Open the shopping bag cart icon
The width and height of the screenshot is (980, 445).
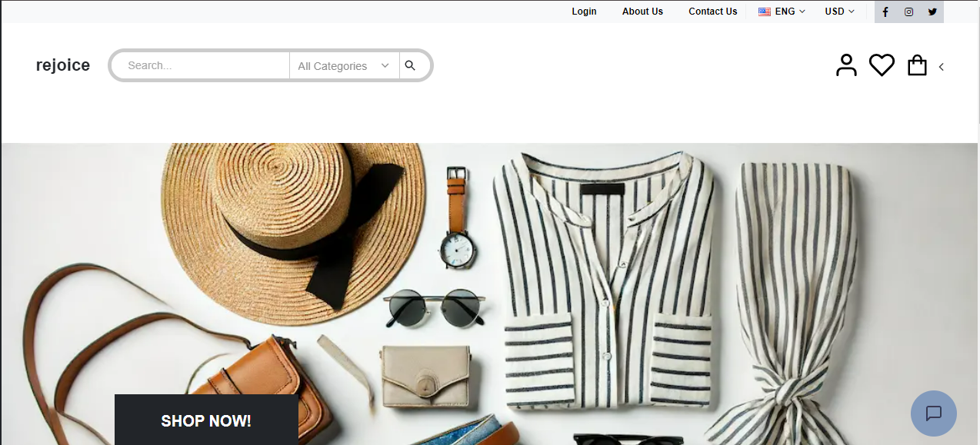point(917,65)
